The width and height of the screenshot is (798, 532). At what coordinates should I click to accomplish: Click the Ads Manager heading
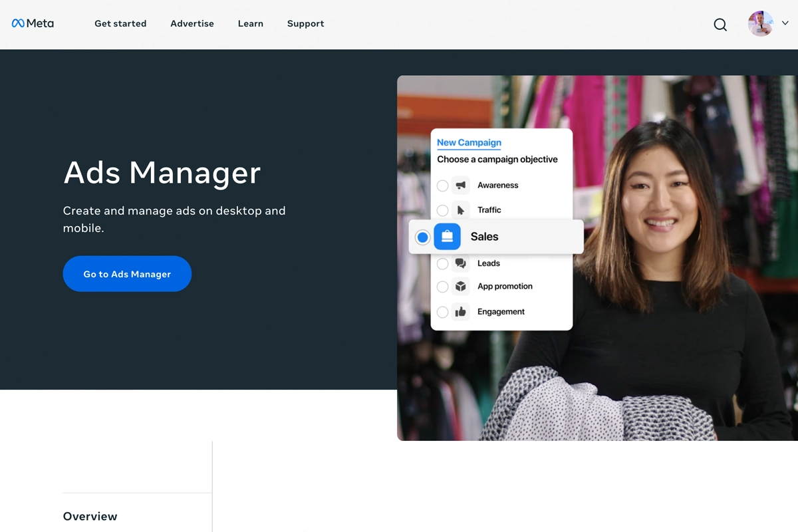click(162, 172)
